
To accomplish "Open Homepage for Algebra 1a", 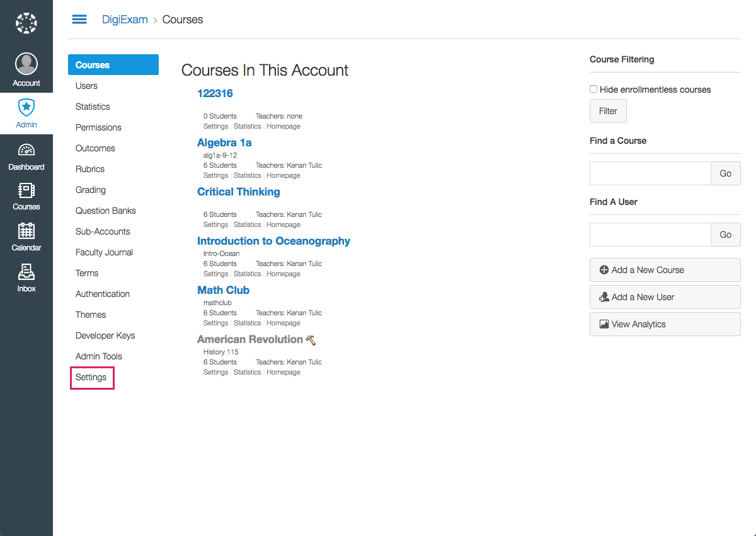I will point(283,175).
